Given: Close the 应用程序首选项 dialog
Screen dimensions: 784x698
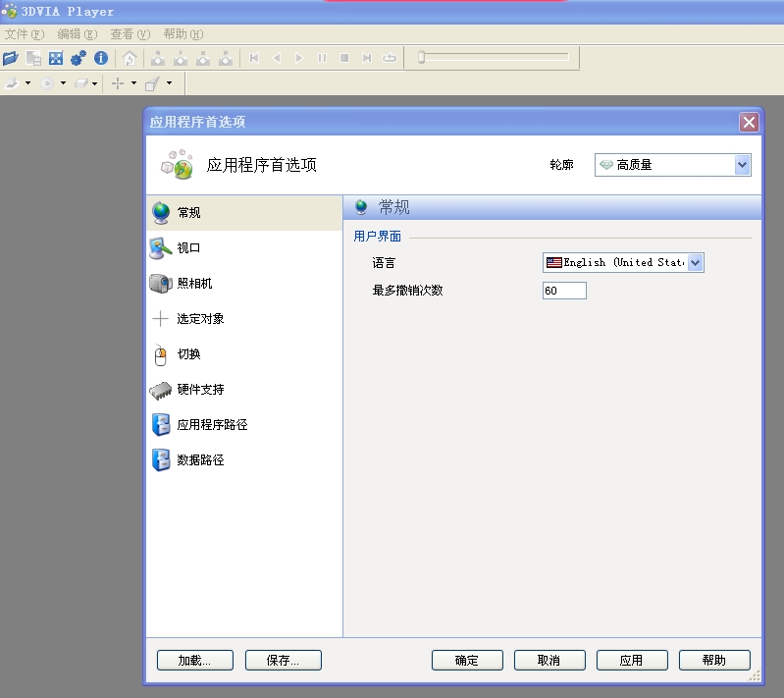Looking at the screenshot, I should pos(749,122).
